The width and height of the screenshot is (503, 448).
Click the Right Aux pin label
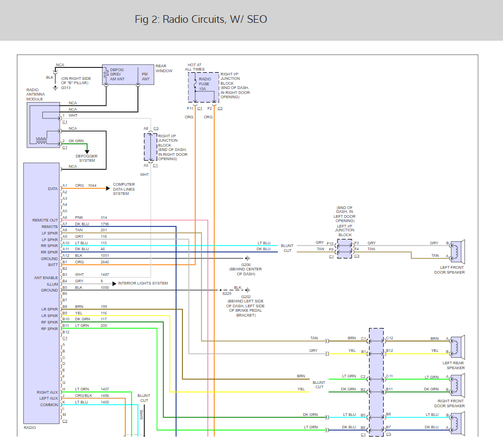(x=47, y=392)
